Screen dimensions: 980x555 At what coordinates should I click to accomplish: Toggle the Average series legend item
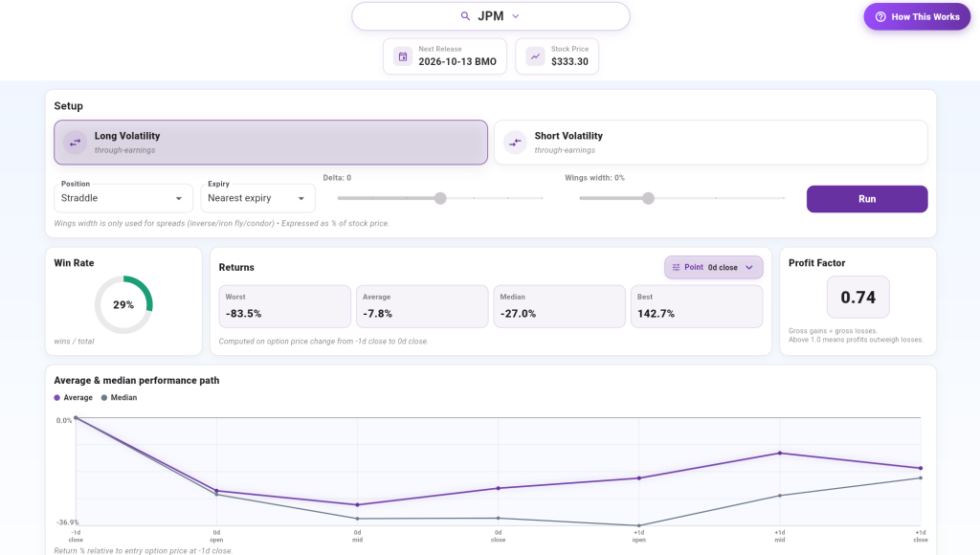(73, 397)
